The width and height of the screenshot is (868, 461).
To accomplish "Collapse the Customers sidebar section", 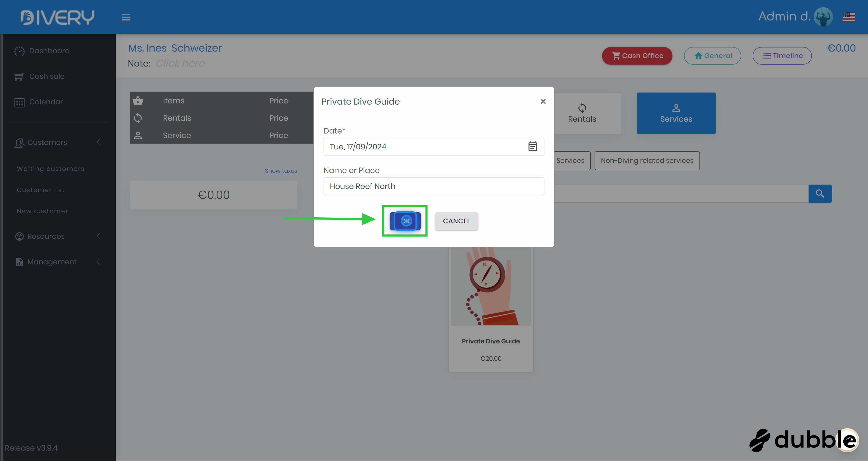I will [x=47, y=142].
